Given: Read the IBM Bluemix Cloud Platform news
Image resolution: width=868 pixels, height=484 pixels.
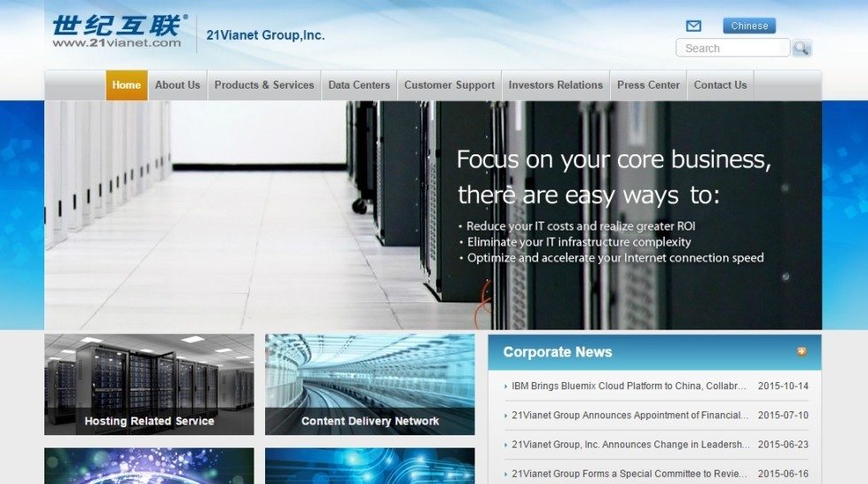Looking at the screenshot, I should 629,386.
